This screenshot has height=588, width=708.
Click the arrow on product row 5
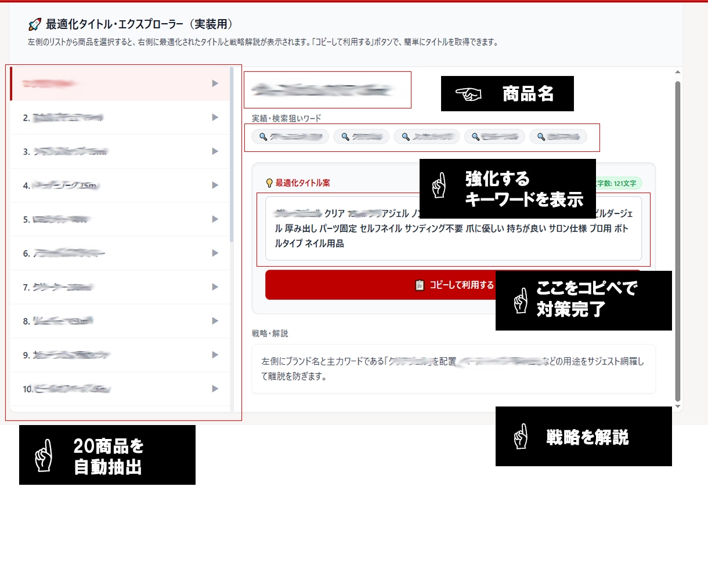(215, 219)
